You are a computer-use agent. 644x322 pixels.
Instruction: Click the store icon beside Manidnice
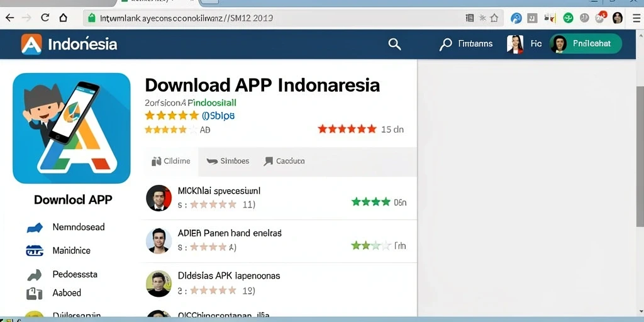pos(35,250)
